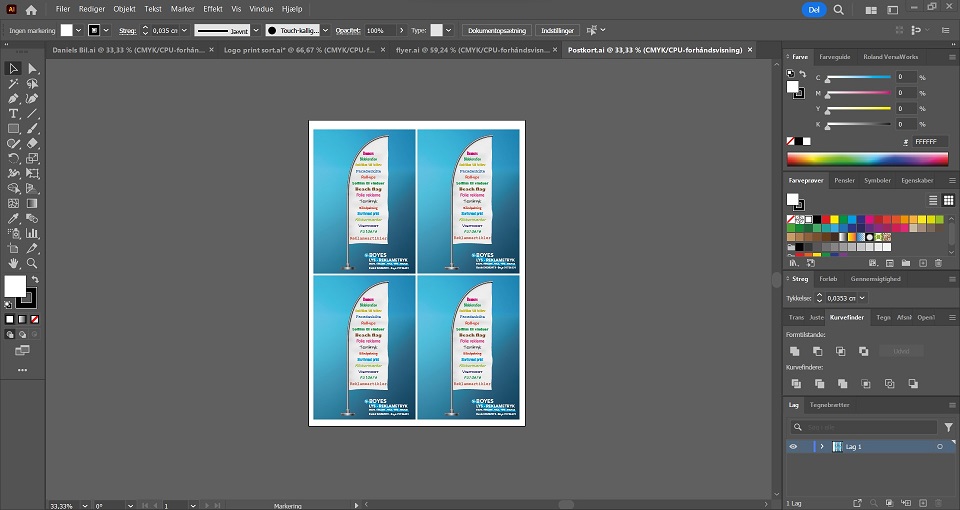Click the Indstillinger button

point(557,30)
